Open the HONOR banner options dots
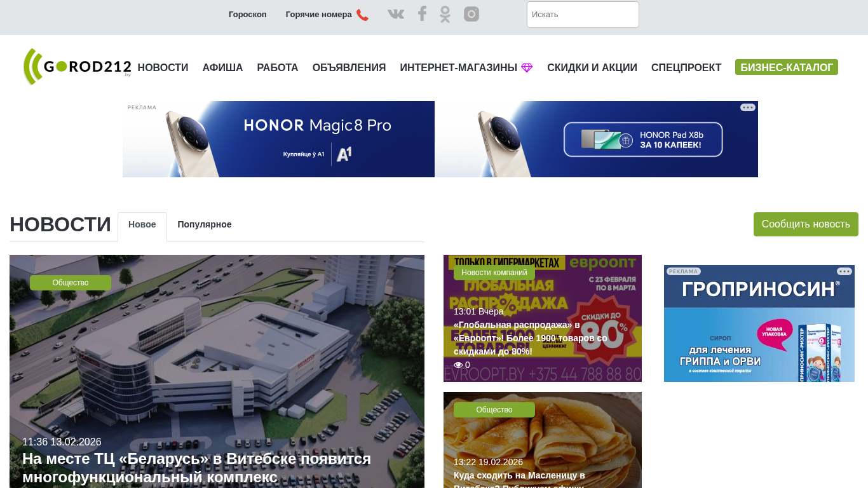Screen dimensions: 868x488 tap(748, 107)
